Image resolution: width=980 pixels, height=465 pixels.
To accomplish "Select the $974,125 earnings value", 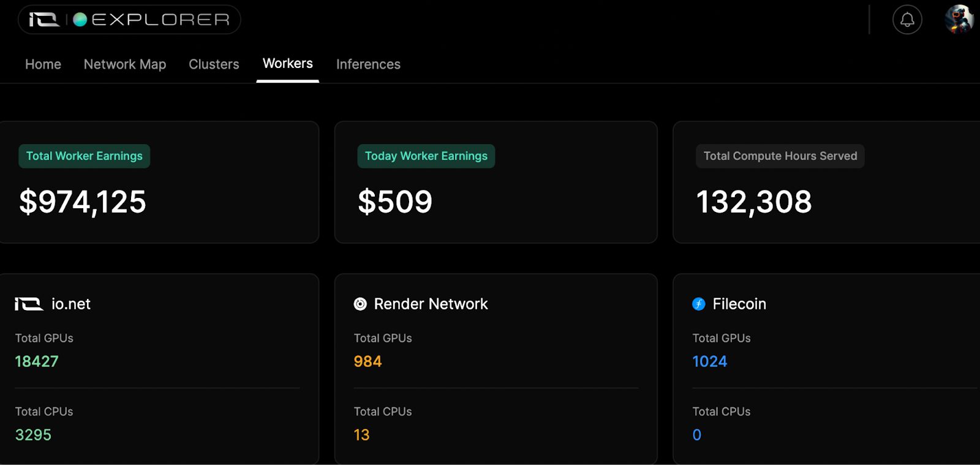I will [83, 202].
